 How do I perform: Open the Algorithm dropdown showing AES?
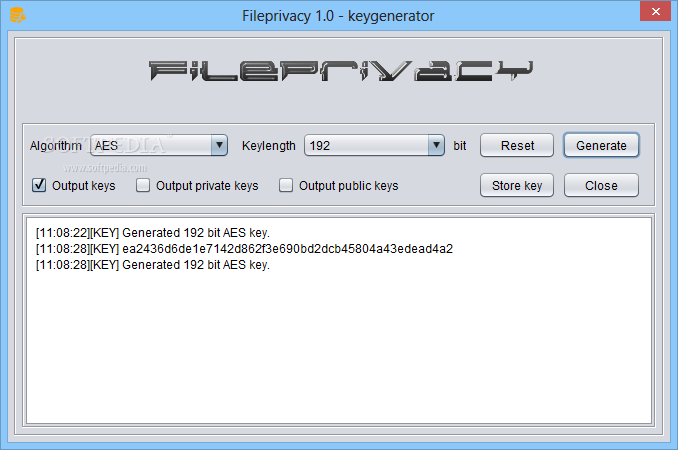(x=159, y=145)
